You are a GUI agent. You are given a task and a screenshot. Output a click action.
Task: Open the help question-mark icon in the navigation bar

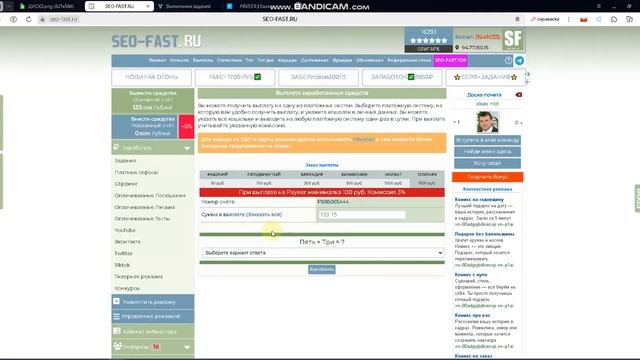[x=508, y=60]
